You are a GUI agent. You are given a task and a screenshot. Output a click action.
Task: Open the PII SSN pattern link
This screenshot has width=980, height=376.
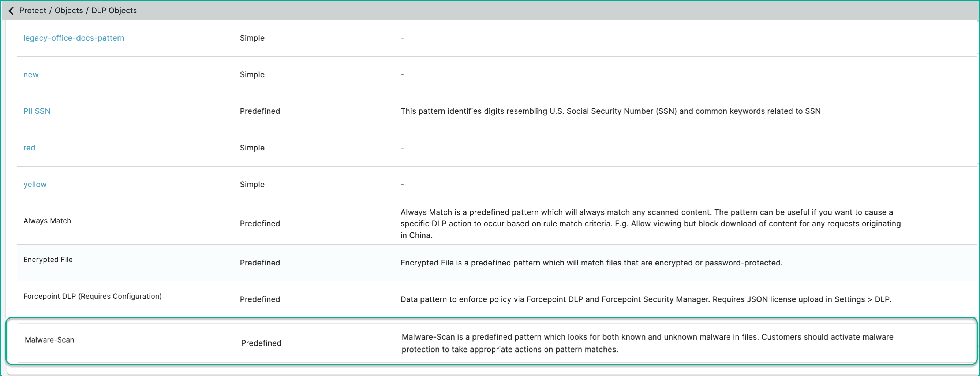[x=37, y=111]
